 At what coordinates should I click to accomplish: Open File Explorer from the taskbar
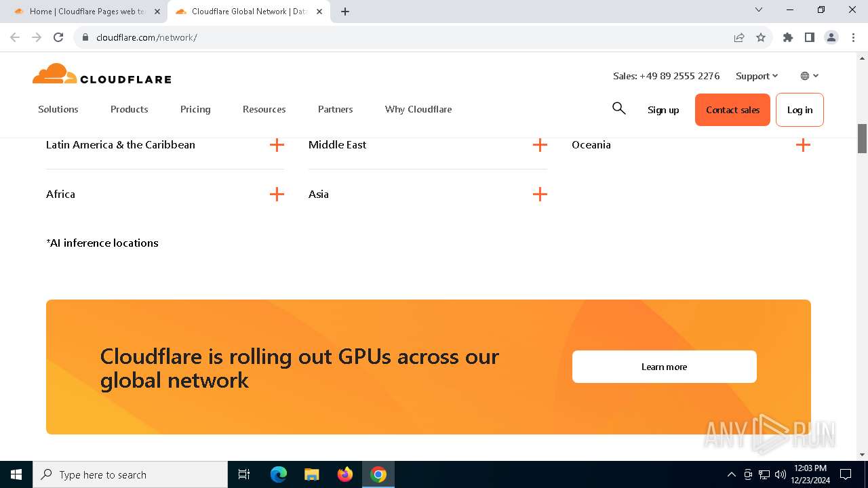coord(312,474)
